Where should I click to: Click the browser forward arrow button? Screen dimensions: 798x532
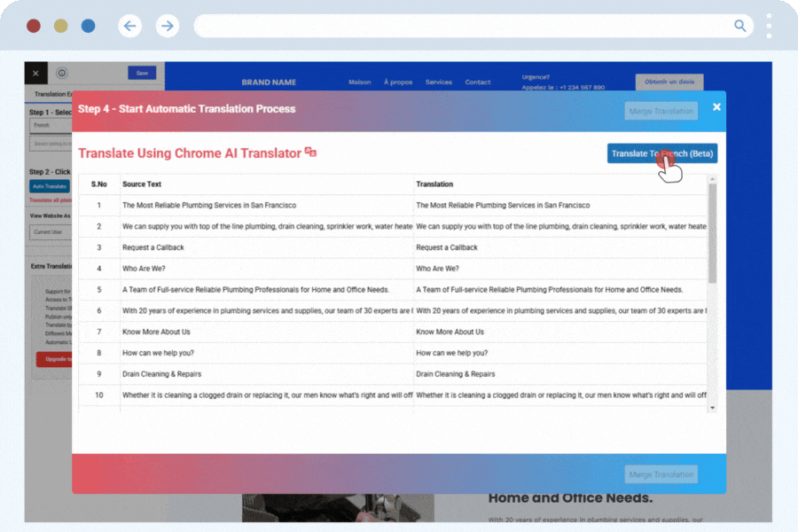point(168,26)
